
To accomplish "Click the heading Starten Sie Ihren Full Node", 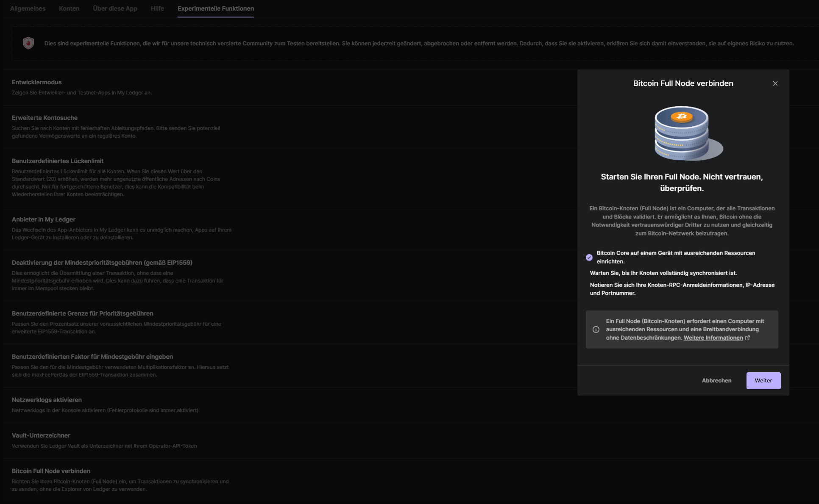I will (682, 183).
